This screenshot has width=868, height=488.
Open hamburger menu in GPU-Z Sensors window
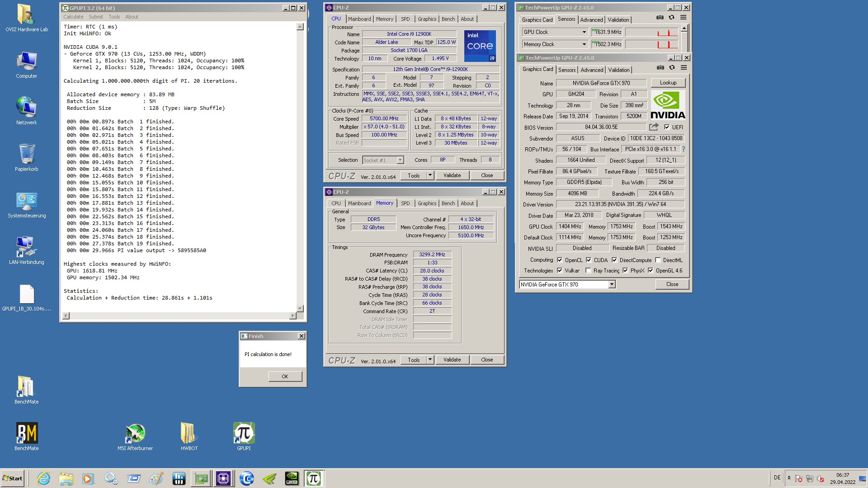click(x=684, y=18)
